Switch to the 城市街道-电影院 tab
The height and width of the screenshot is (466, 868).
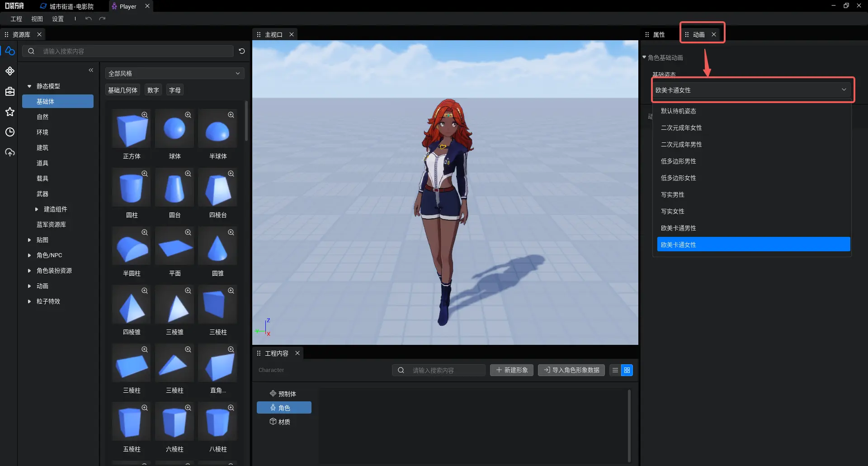67,6
